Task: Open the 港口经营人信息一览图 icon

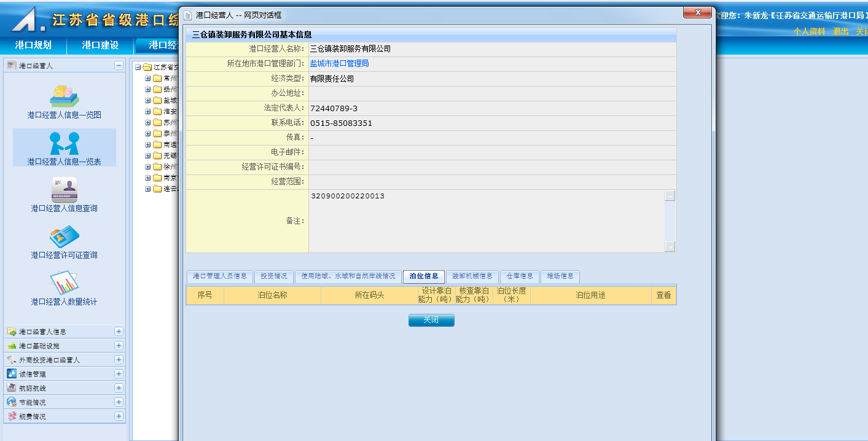Action: tap(64, 96)
